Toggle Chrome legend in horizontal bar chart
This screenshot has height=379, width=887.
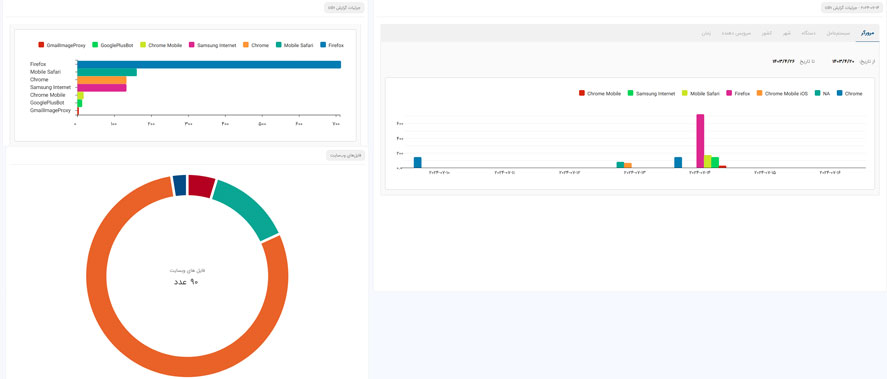click(x=256, y=45)
